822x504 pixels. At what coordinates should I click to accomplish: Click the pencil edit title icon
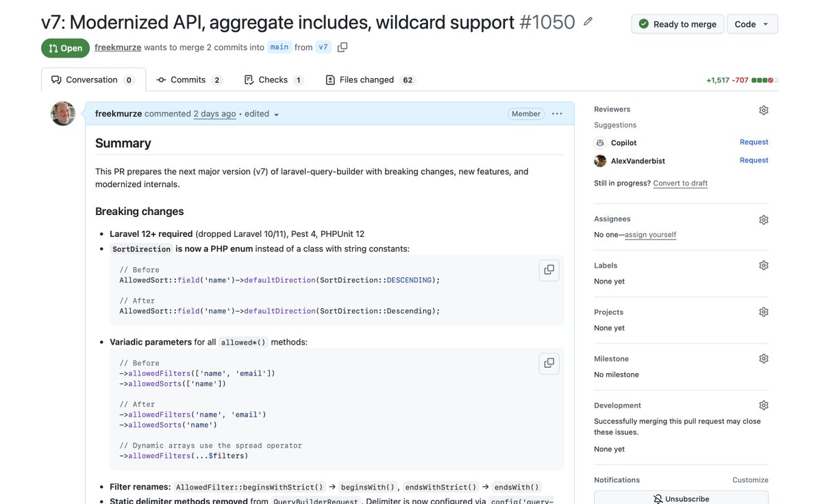pyautogui.click(x=588, y=22)
